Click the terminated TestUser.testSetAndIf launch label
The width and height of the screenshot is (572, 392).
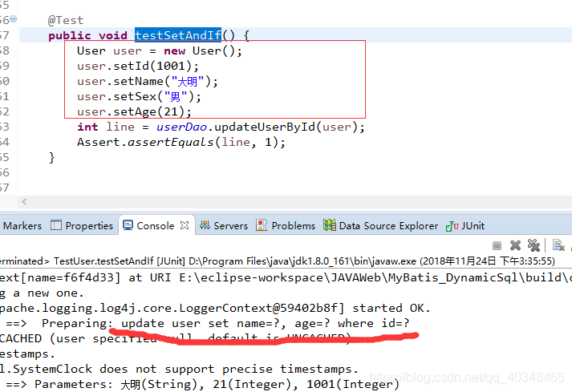tap(278, 261)
